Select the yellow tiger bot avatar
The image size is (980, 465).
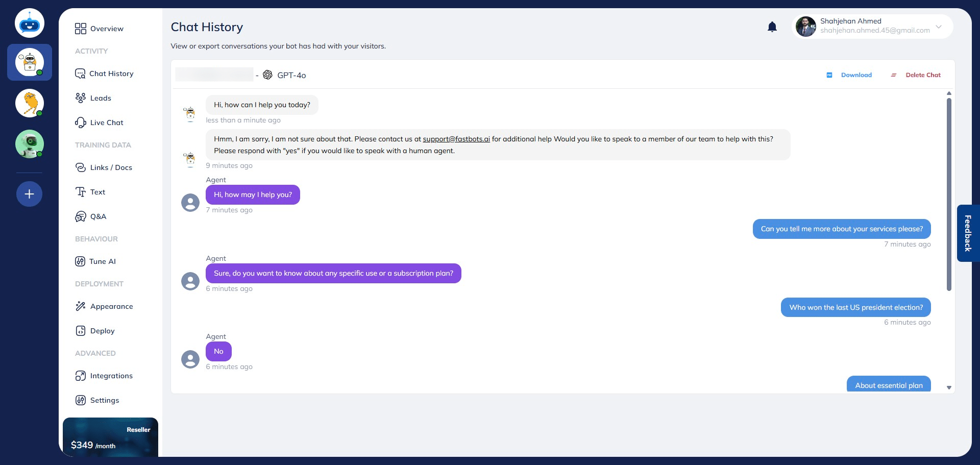29,103
